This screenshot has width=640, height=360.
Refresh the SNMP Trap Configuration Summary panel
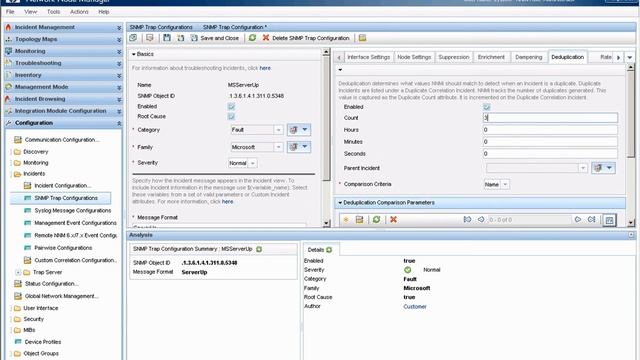click(x=259, y=249)
